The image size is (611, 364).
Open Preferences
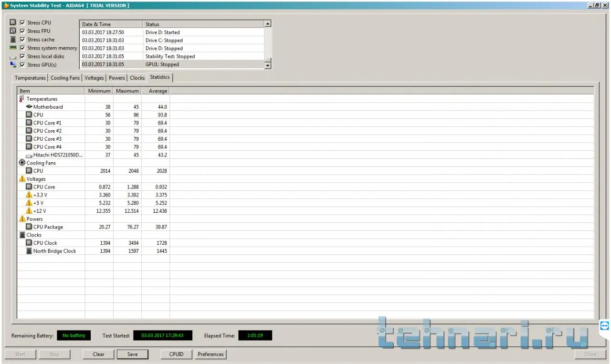(211, 354)
